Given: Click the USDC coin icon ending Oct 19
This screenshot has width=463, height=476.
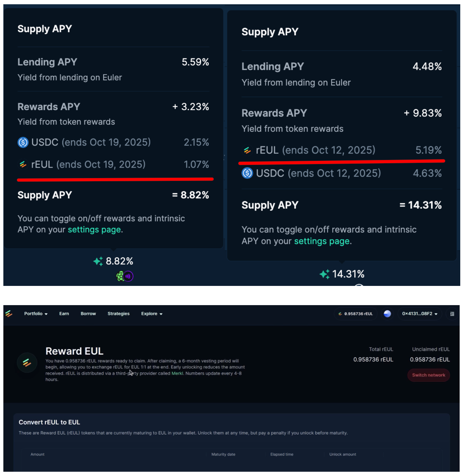Looking at the screenshot, I should click(23, 142).
